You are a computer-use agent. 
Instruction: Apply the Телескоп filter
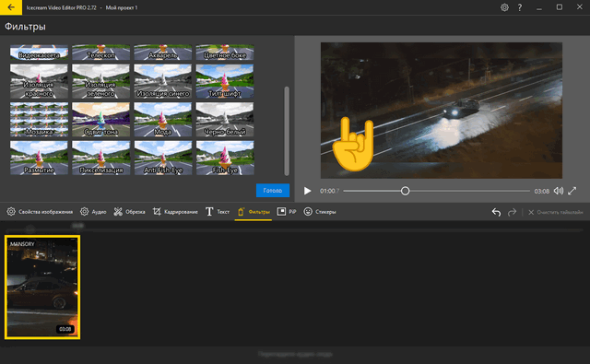pyautogui.click(x=100, y=53)
